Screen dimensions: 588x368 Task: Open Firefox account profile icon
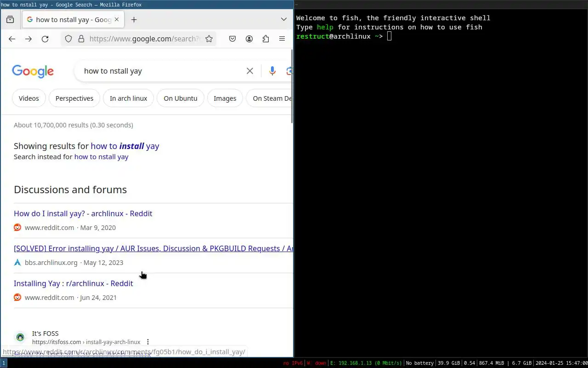(249, 39)
